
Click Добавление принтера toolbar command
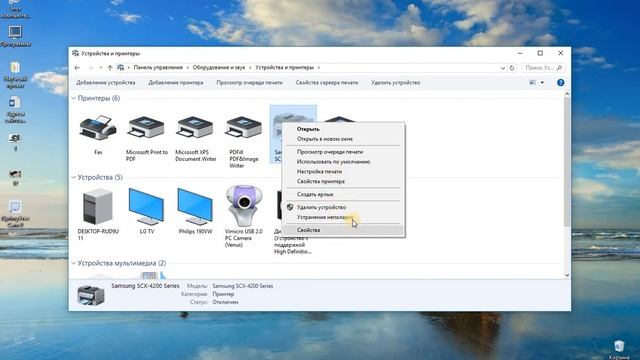tap(176, 82)
